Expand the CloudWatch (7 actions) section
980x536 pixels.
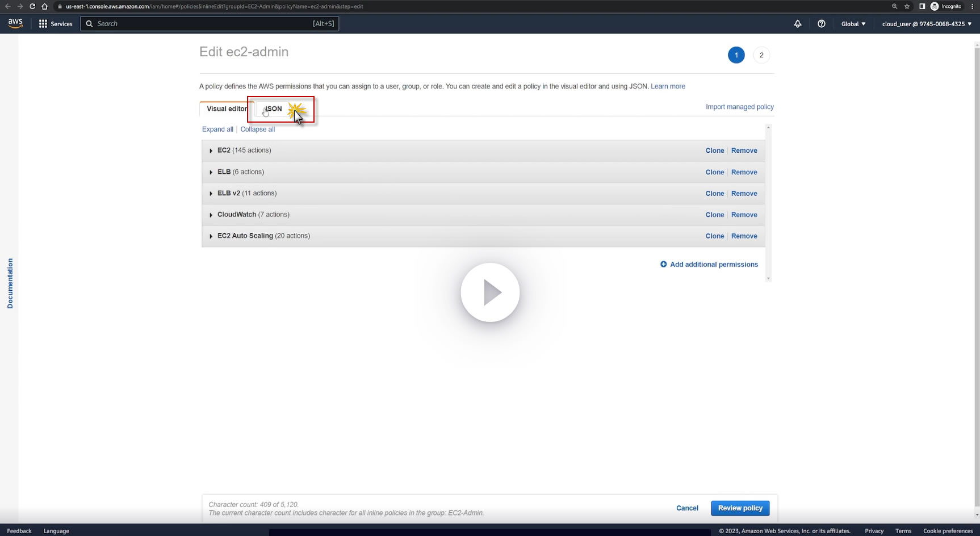click(211, 215)
